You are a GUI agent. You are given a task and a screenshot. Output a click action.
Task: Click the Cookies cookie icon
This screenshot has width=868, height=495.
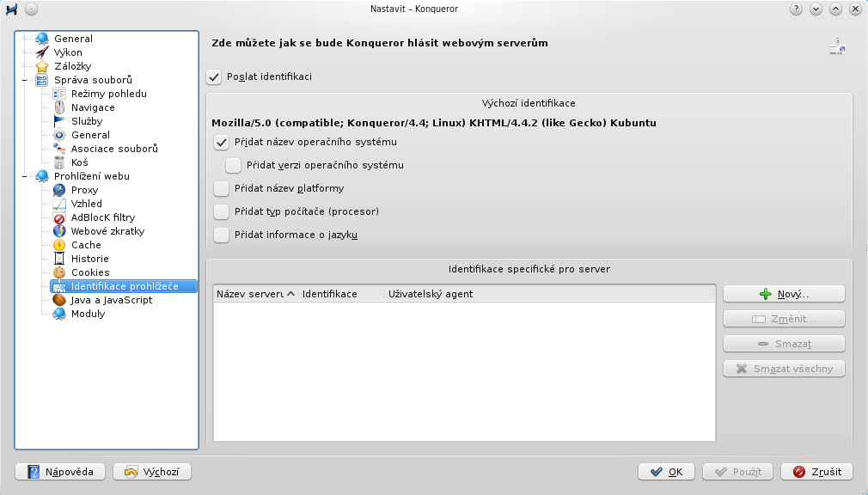(x=59, y=272)
